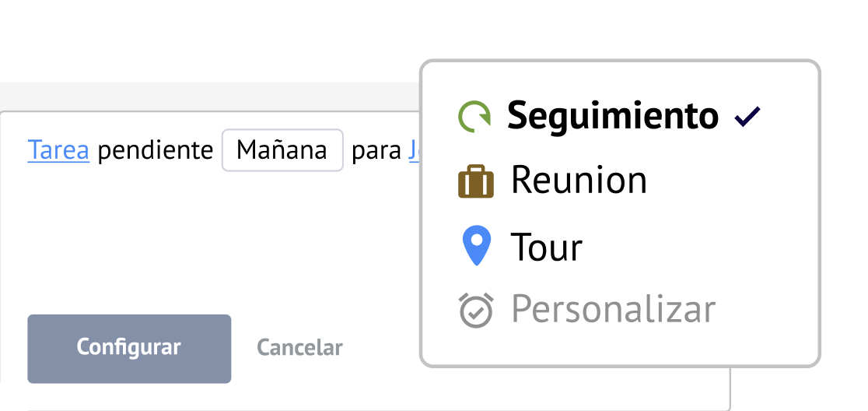The width and height of the screenshot is (868, 411).
Task: Click the checkmark beside Seguimiento
Action: [x=747, y=117]
